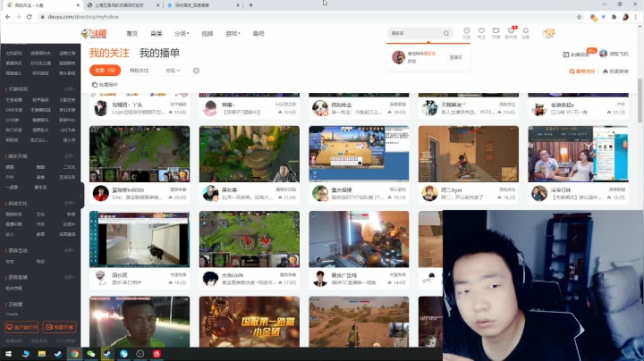Bookmark page with the star icon
Screen dimensions: 644x361
pyautogui.click(x=579, y=17)
